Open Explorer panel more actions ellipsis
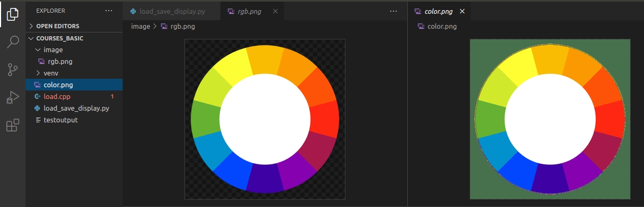The height and width of the screenshot is (207, 644). click(x=109, y=11)
